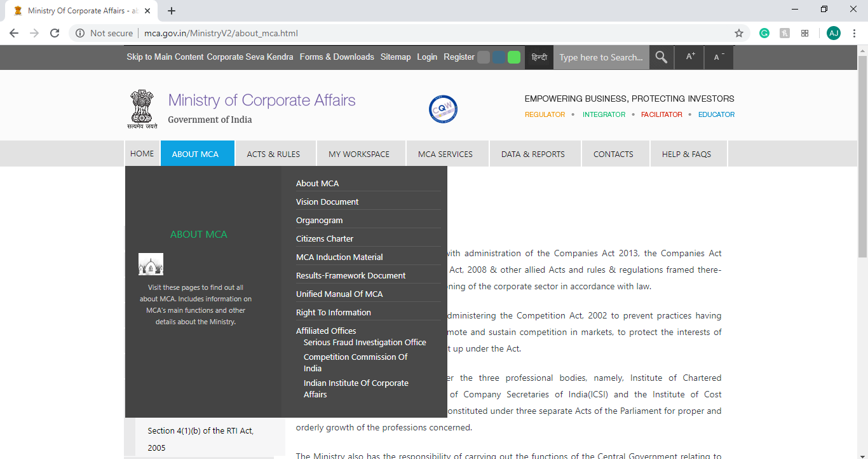This screenshot has width=868, height=459.
Task: Expand the MCA SERVICES menu
Action: 445,154
